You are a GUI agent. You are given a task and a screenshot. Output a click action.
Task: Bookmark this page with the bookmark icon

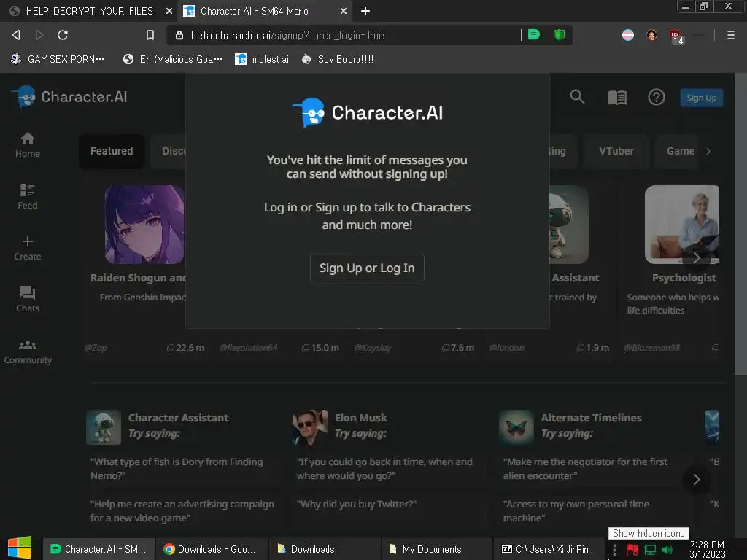(x=150, y=35)
